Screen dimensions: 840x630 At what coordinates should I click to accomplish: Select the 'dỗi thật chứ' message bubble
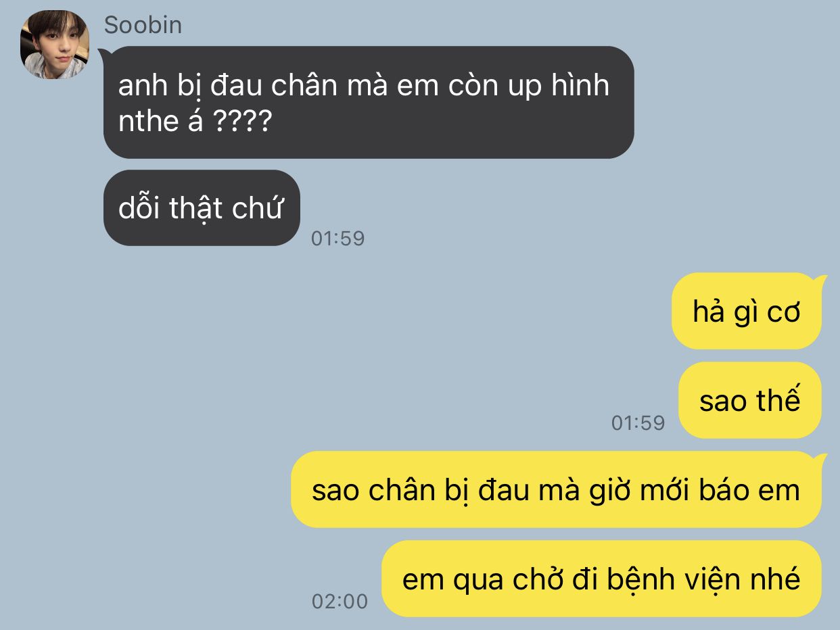202,208
